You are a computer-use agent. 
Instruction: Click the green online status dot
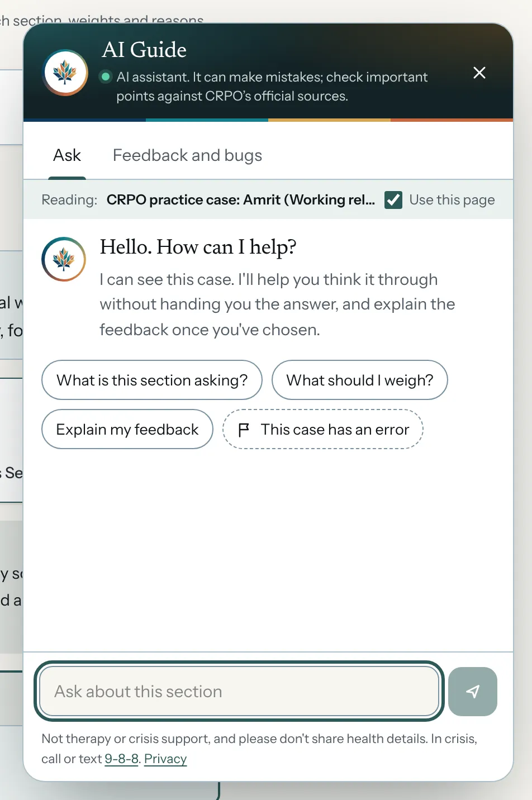[105, 77]
